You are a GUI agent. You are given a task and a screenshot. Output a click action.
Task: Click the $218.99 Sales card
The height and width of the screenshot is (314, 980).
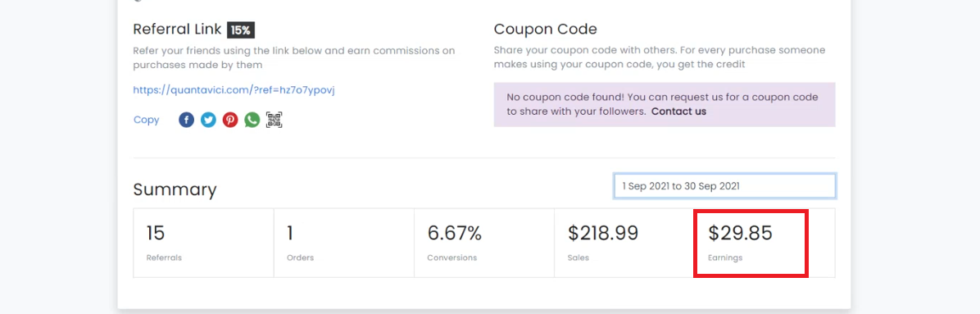point(624,243)
